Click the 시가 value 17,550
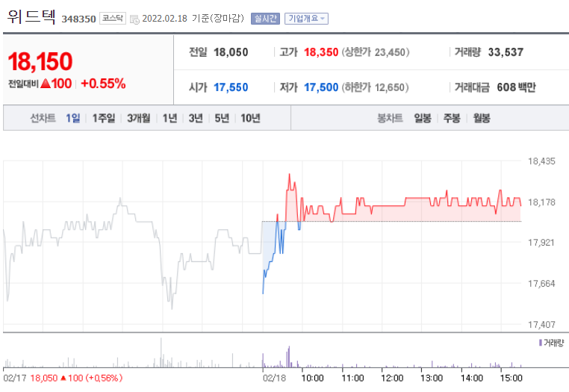 [x=231, y=87]
